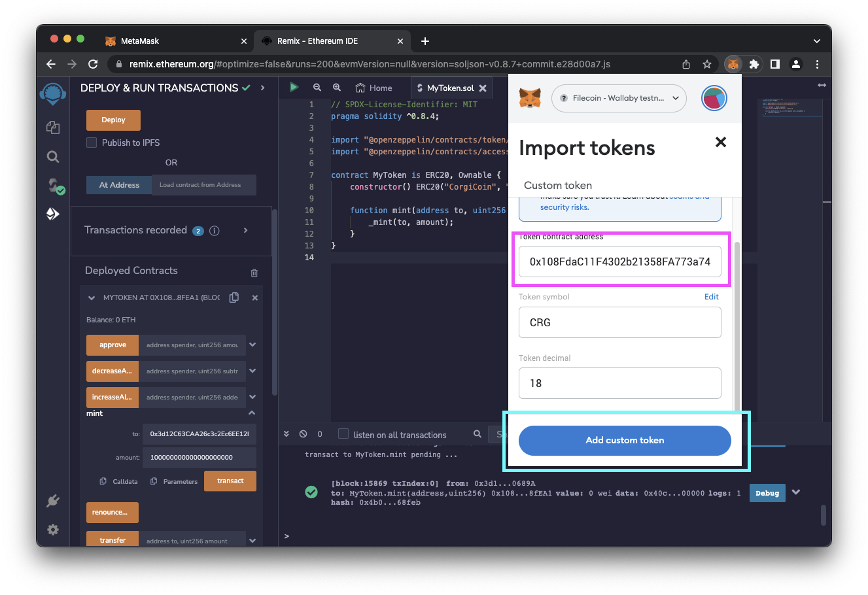Viewport: 868px width, 595px height.
Task: Open a new browser tab
Action: click(425, 41)
